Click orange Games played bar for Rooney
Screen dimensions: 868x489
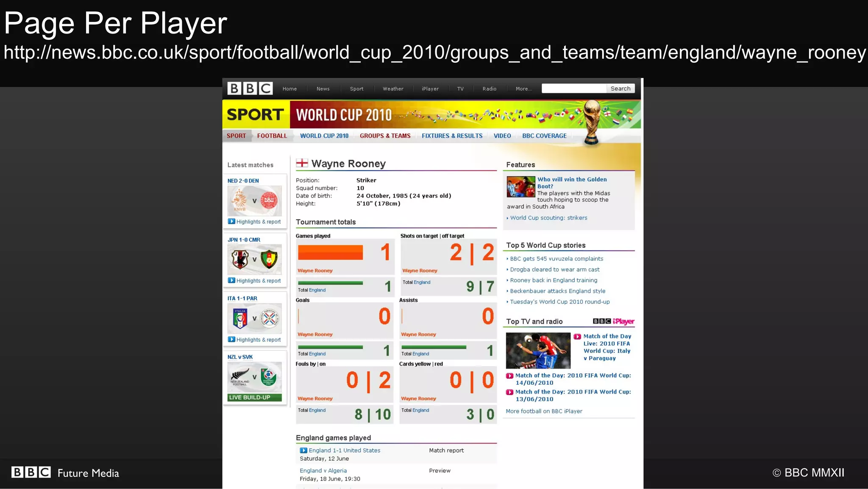pyautogui.click(x=330, y=253)
